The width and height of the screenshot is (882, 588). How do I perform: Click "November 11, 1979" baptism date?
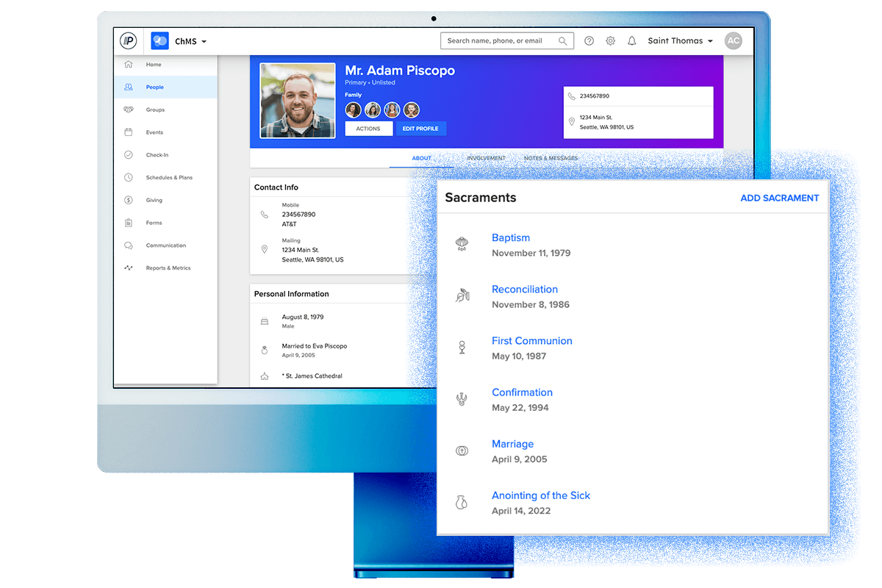(531, 253)
